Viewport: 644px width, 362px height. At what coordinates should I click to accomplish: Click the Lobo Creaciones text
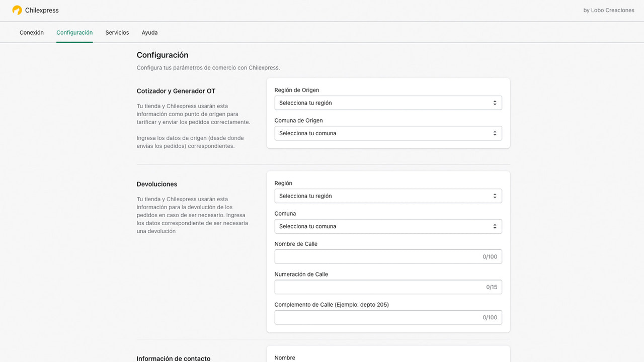click(x=609, y=10)
